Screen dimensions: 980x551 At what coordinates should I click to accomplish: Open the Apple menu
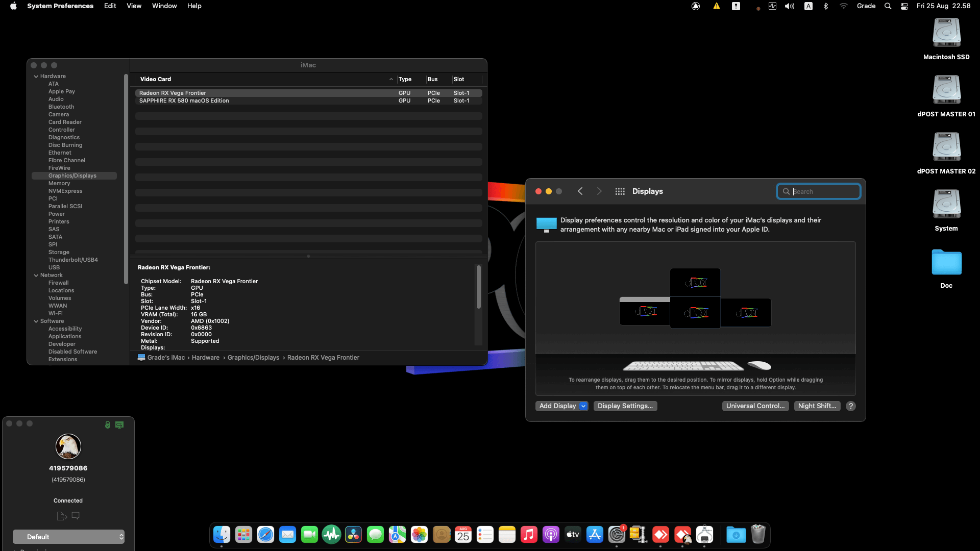click(x=13, y=6)
